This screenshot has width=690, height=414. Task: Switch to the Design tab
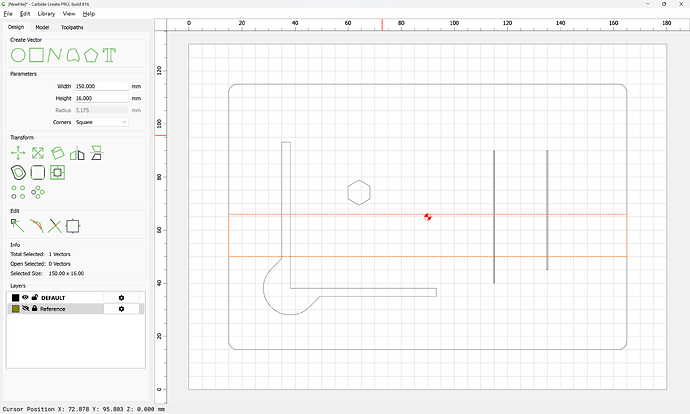coord(16,27)
